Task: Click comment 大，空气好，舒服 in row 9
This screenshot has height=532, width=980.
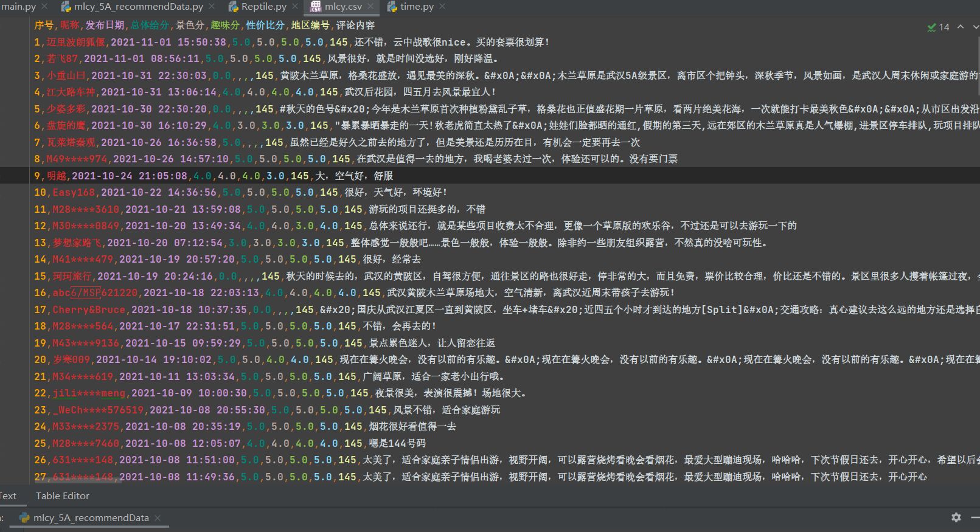Action: coord(354,176)
